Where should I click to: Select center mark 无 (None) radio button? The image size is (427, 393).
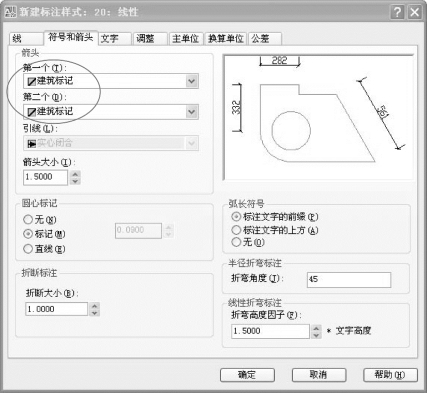pyautogui.click(x=28, y=219)
